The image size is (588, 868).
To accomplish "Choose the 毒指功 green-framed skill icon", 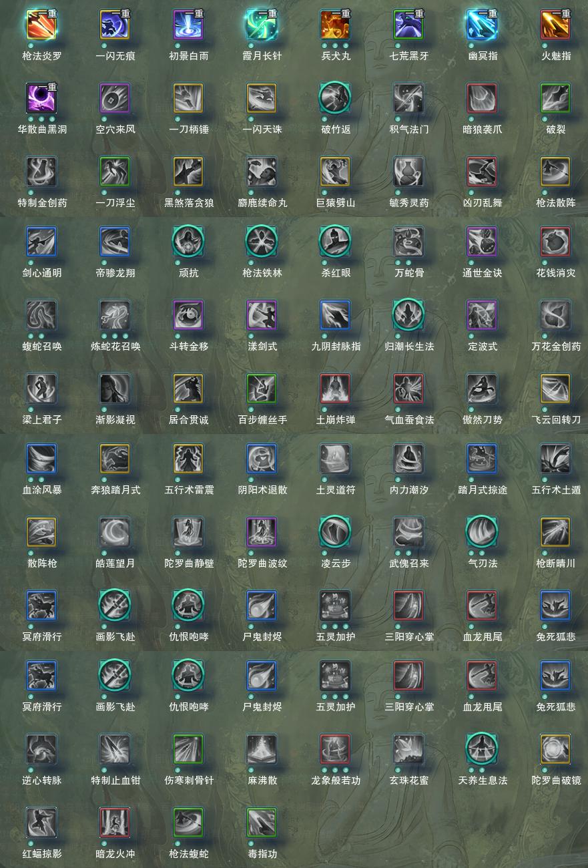I will 262,823.
